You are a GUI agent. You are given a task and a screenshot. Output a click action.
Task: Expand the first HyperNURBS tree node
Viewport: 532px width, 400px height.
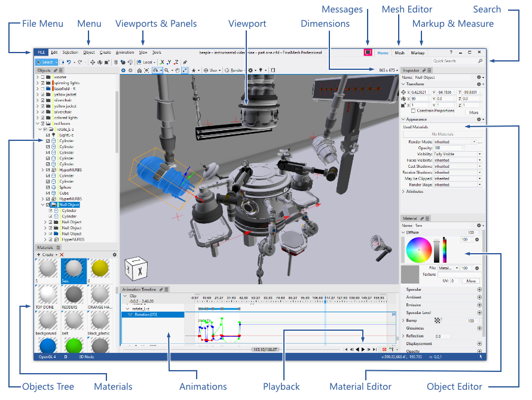43,170
